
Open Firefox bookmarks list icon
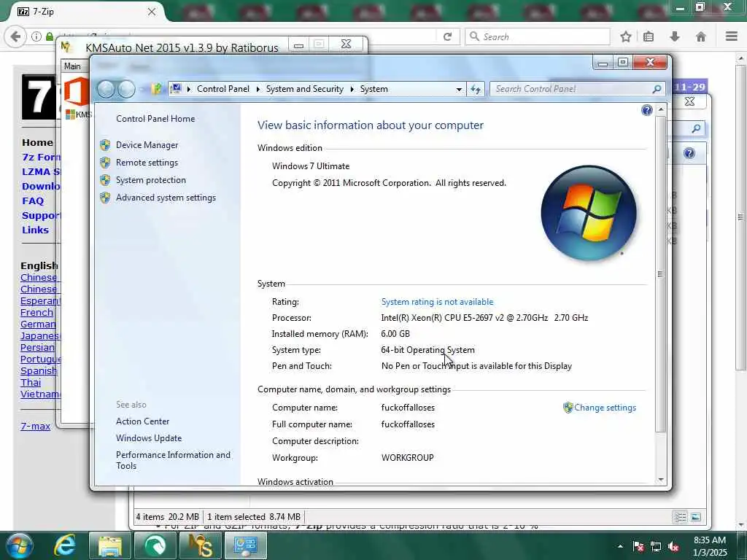(649, 36)
